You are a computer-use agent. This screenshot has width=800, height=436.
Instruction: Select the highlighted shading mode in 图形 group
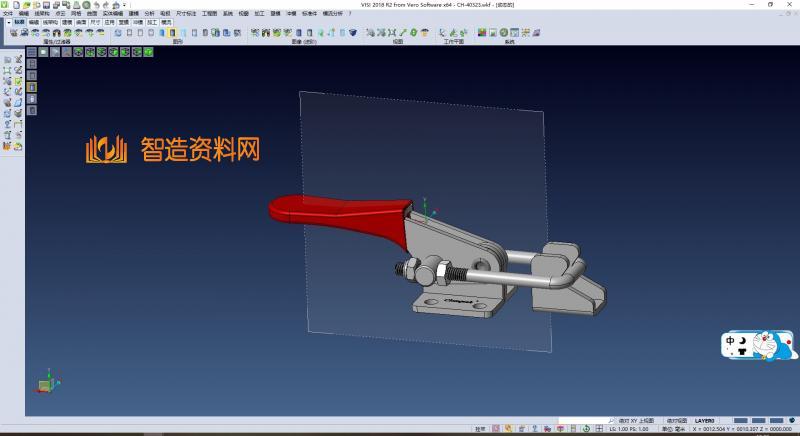click(x=172, y=33)
